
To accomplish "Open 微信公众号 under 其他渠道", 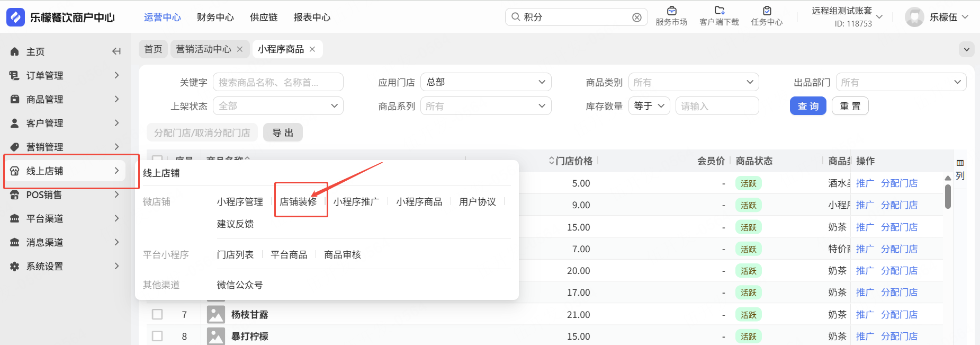I will click(x=240, y=285).
